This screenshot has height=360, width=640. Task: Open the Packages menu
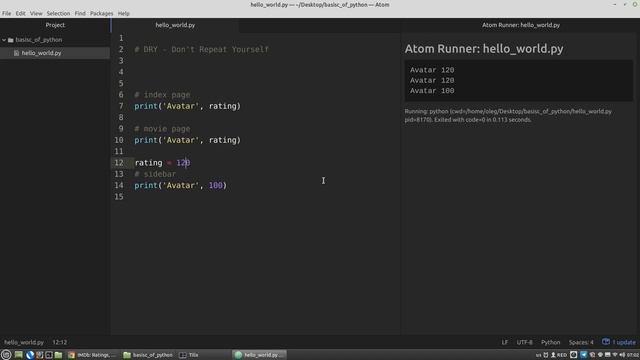tap(102, 13)
